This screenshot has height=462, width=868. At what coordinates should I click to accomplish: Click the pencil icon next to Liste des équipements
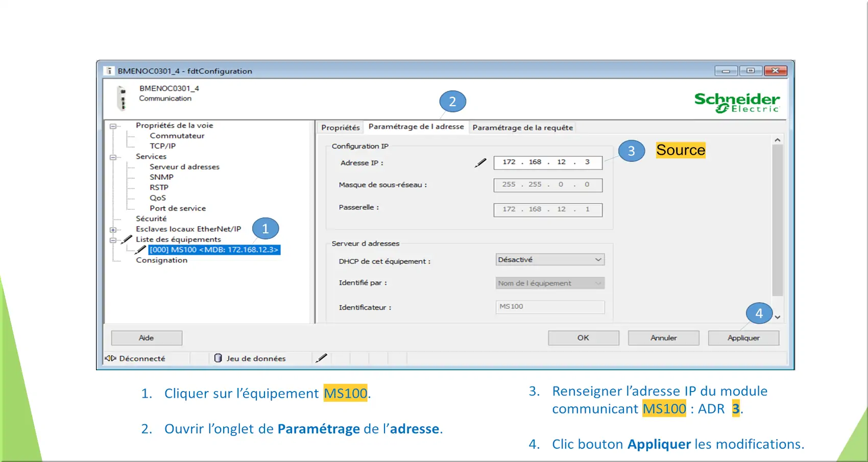coord(126,239)
